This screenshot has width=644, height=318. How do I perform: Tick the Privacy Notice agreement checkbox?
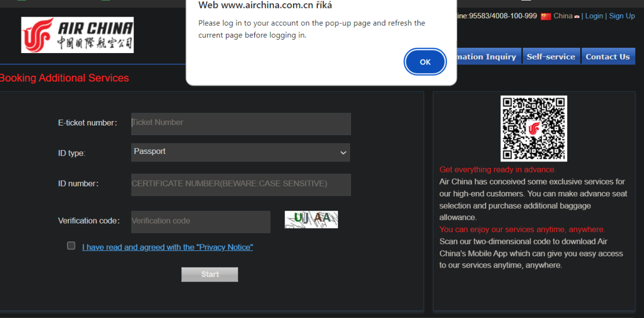pyautogui.click(x=71, y=246)
